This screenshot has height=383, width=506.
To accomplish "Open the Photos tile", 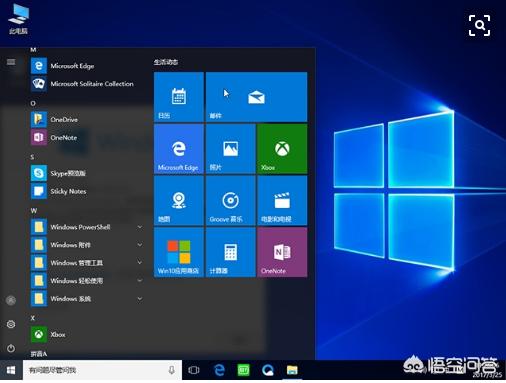I will [230, 149].
